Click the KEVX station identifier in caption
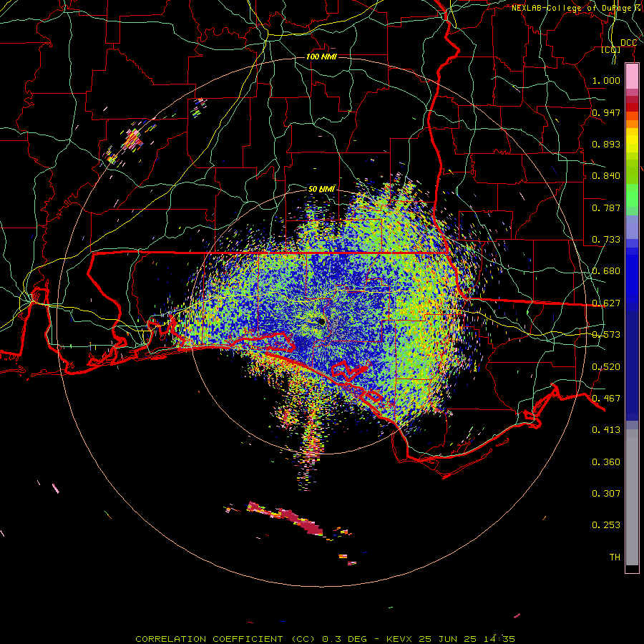644x644 pixels. pyautogui.click(x=400, y=639)
